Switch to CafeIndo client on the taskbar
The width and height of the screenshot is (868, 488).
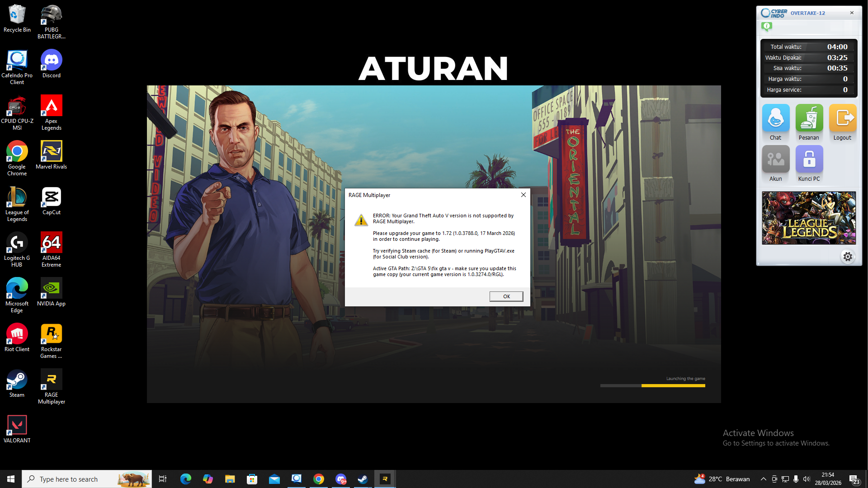(x=297, y=479)
